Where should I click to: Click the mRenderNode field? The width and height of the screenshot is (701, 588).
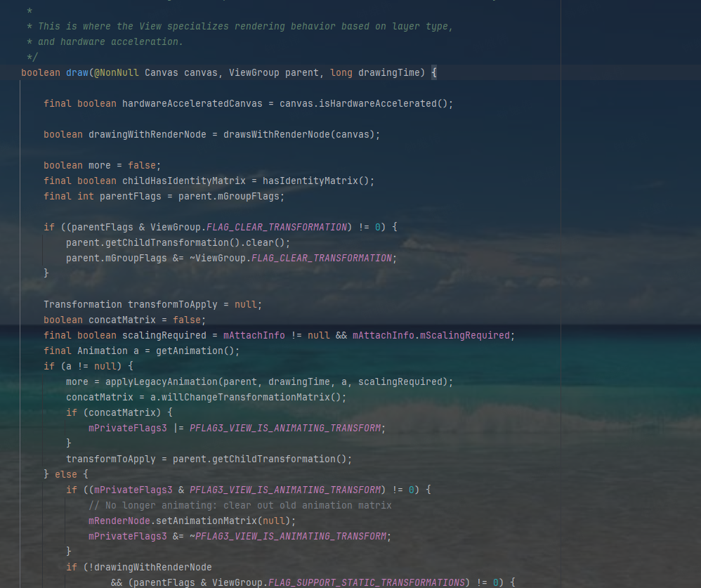(119, 521)
